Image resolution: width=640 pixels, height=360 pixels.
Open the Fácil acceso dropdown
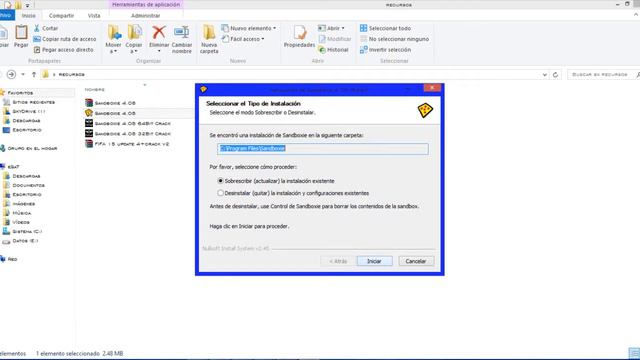tap(243, 39)
